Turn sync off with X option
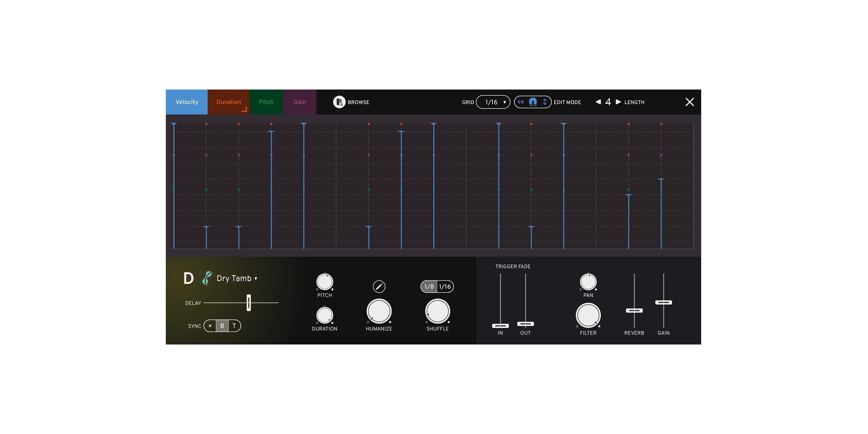The width and height of the screenshot is (868, 434). [x=210, y=326]
